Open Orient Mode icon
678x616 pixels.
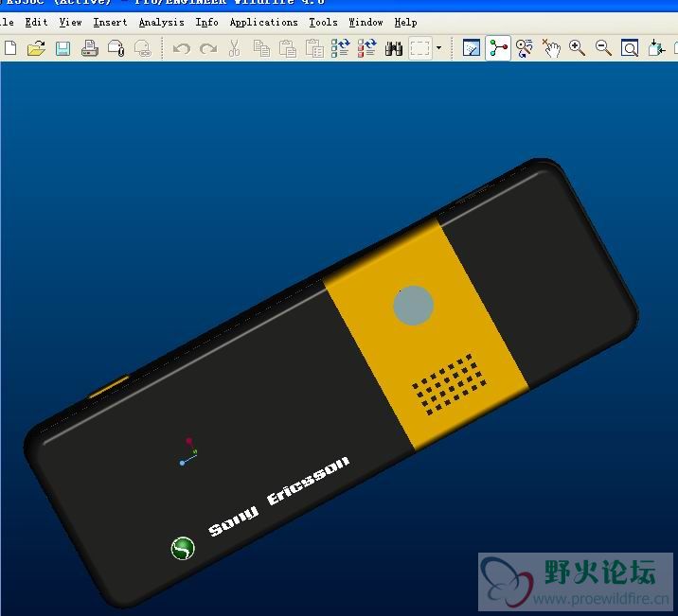[x=524, y=48]
